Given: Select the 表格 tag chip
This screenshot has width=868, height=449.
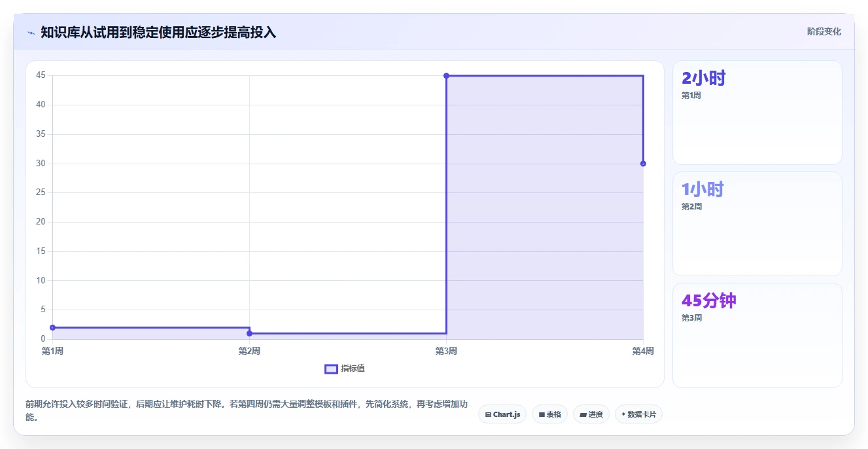Looking at the screenshot, I should [x=549, y=414].
